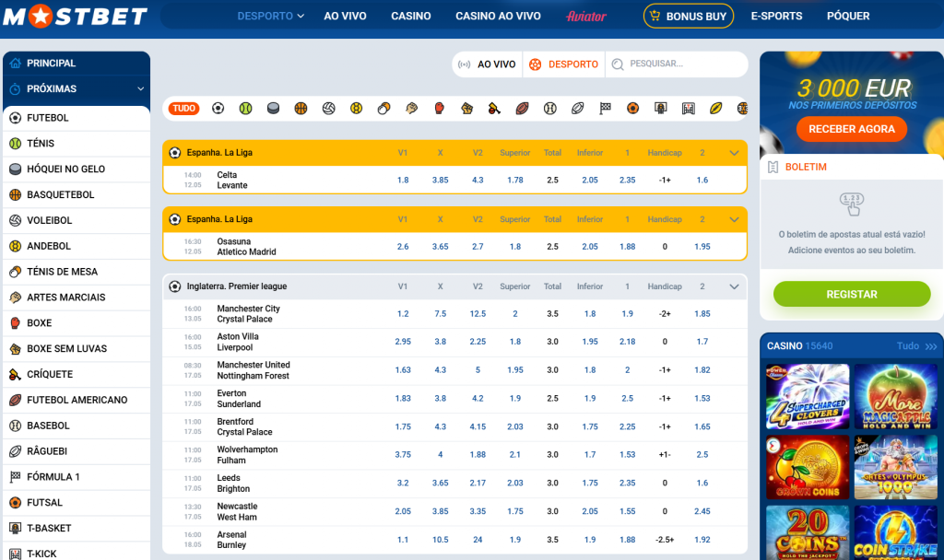Select the tennis ball icon in the filter row
Image resolution: width=944 pixels, height=560 pixels.
tap(245, 109)
